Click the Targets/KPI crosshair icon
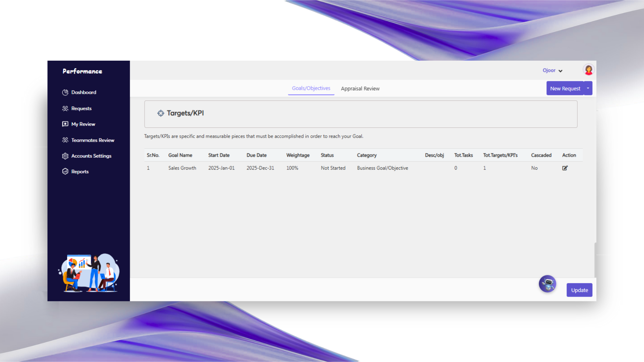Screen dimensions: 644x362 coord(161,113)
